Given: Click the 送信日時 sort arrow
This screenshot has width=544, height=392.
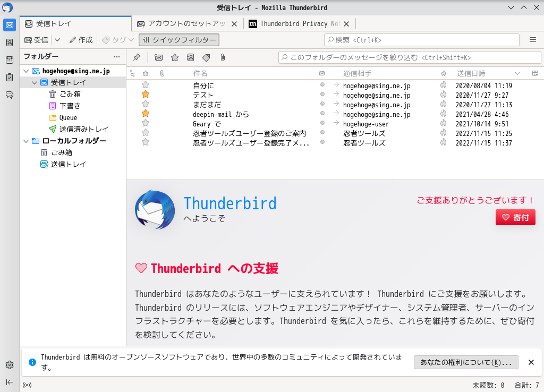Looking at the screenshot, I should (x=517, y=73).
